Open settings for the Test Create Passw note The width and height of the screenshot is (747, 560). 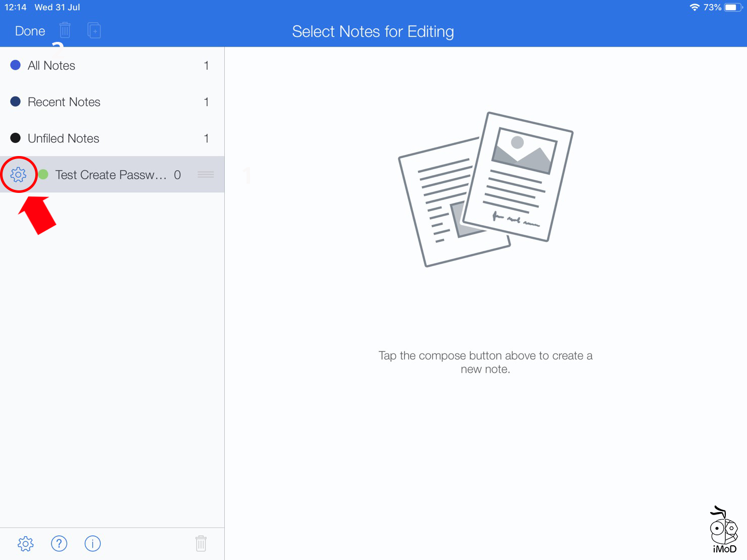coord(19,174)
